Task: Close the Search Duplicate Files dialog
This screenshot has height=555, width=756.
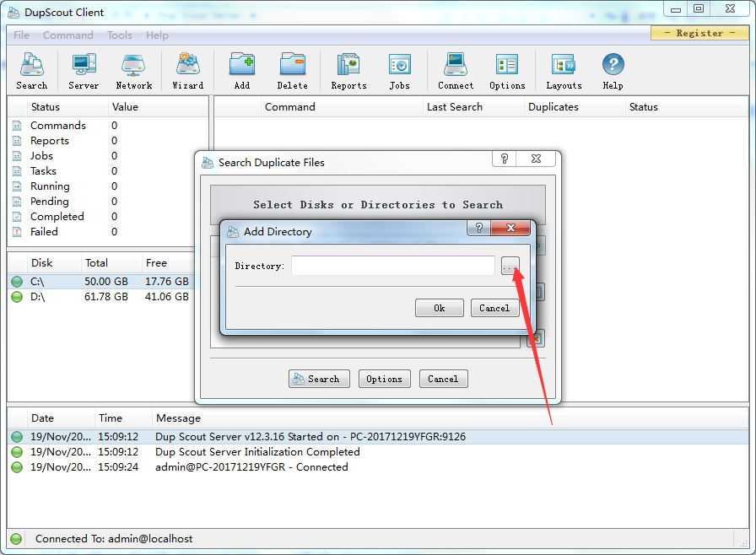Action: (536, 159)
